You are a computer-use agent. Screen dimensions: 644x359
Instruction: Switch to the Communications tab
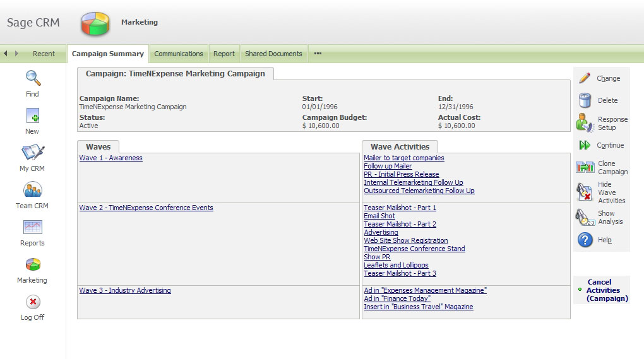[x=179, y=54]
